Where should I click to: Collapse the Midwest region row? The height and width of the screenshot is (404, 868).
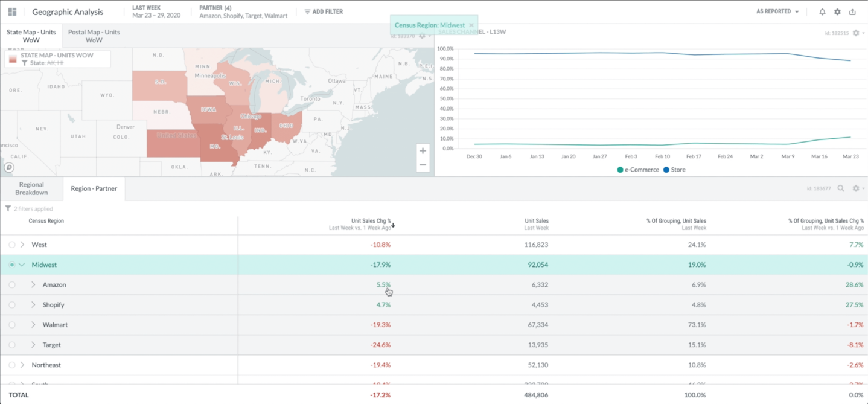click(x=22, y=265)
